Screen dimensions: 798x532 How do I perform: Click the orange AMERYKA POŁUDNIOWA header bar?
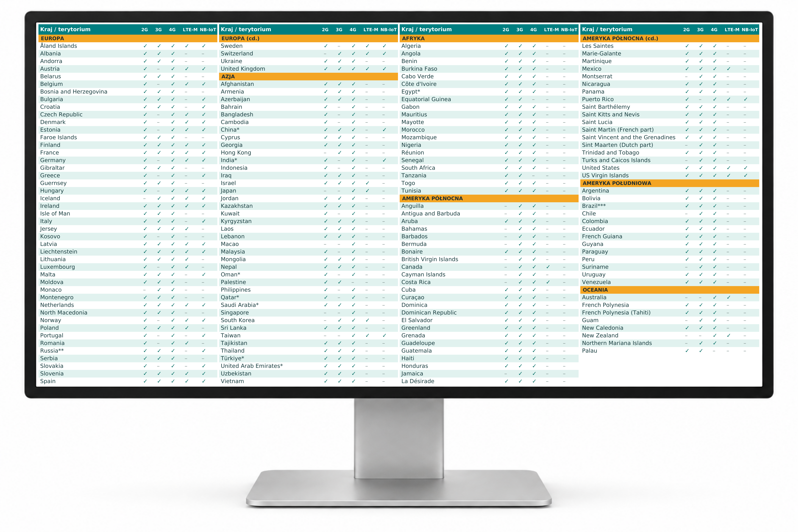point(669,183)
